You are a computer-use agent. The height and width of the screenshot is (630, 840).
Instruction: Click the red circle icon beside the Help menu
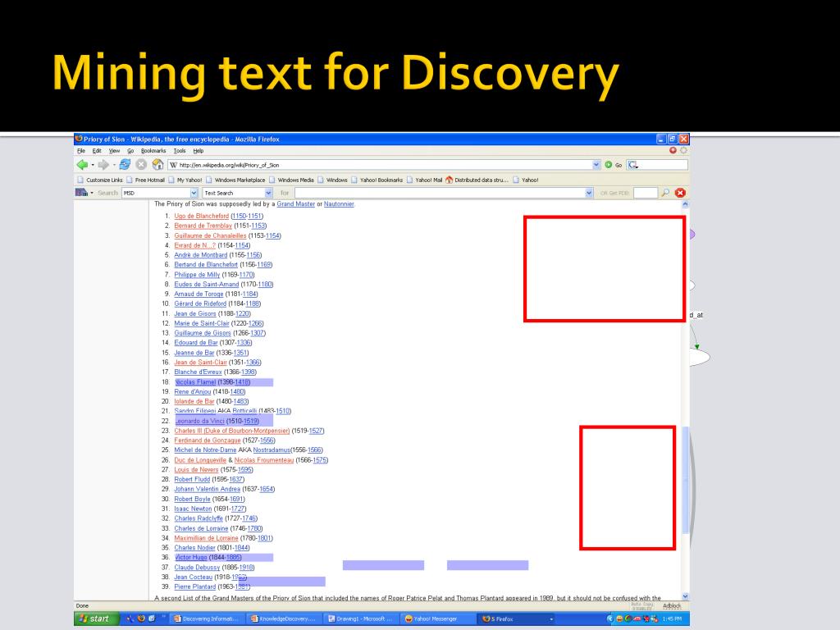pos(673,151)
